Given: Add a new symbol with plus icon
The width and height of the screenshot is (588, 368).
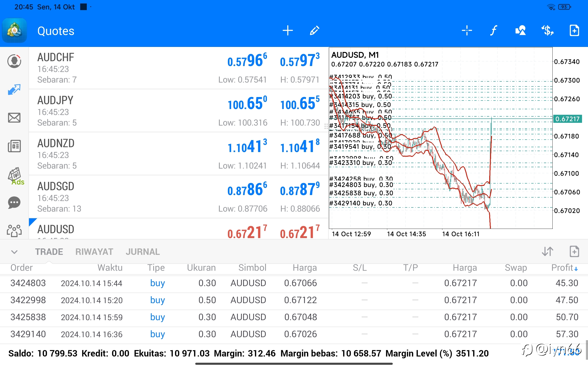Looking at the screenshot, I should 288,31.
